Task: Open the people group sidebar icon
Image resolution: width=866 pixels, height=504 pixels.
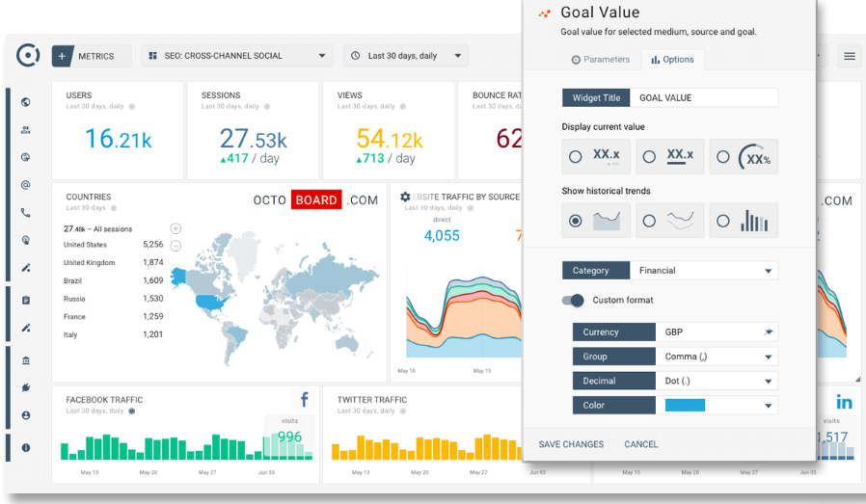Action: pos(25,130)
